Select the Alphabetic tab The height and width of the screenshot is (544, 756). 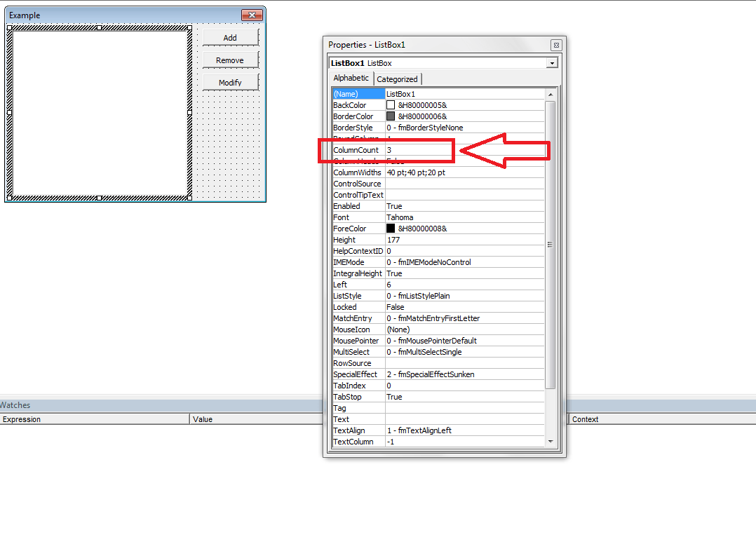pos(351,79)
